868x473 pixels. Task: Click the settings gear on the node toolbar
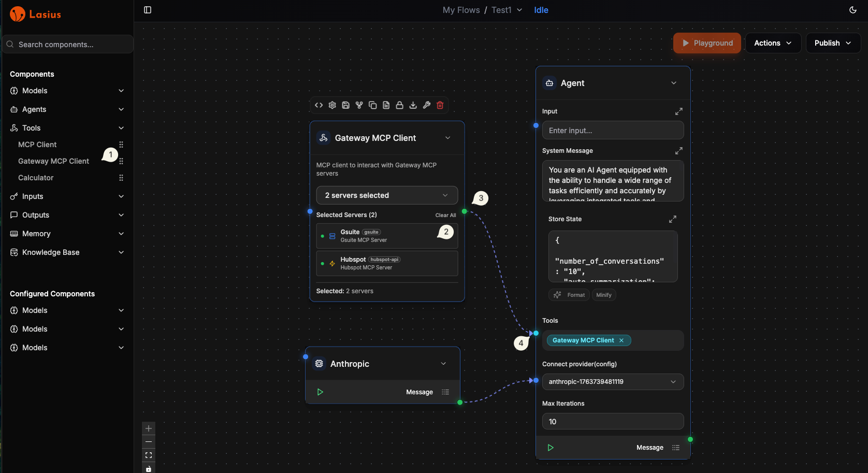click(x=332, y=105)
